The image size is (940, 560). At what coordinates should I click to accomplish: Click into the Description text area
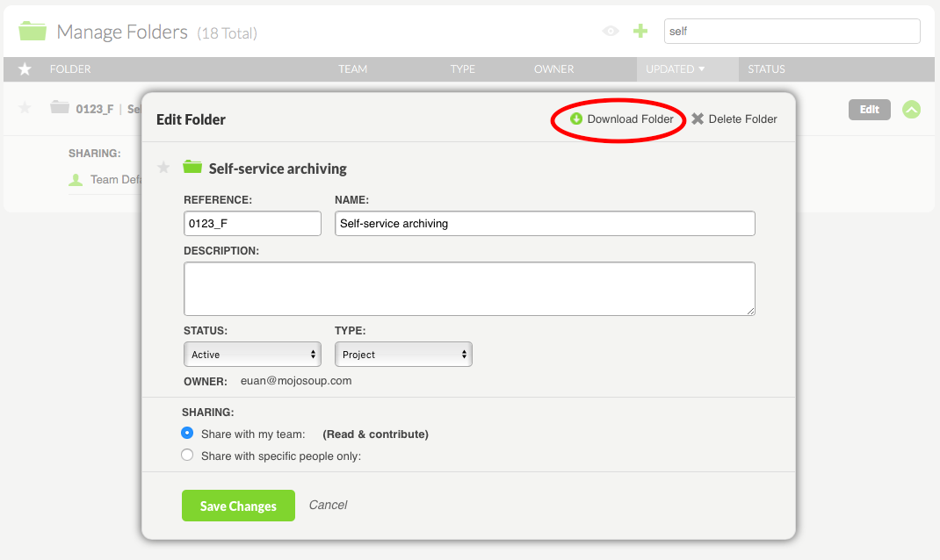(469, 288)
